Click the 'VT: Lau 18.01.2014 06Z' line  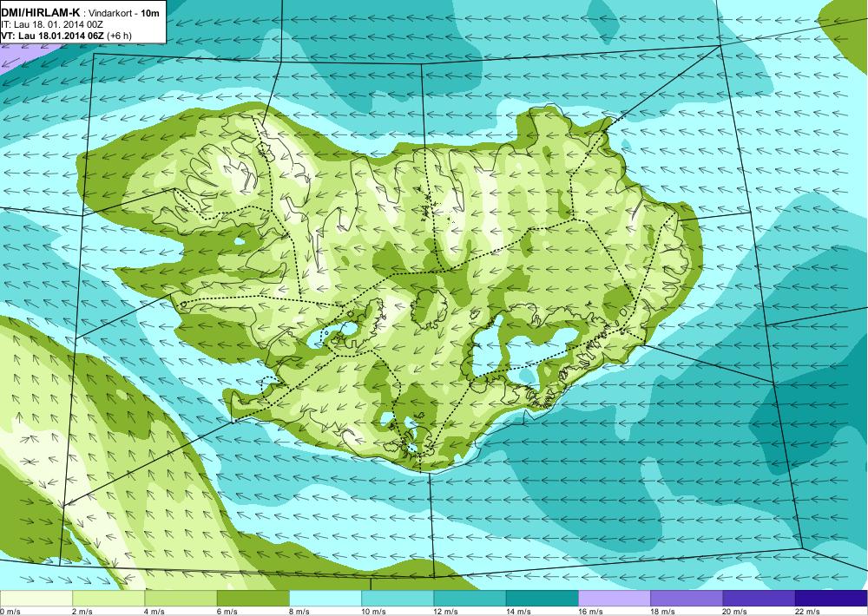click(x=53, y=36)
